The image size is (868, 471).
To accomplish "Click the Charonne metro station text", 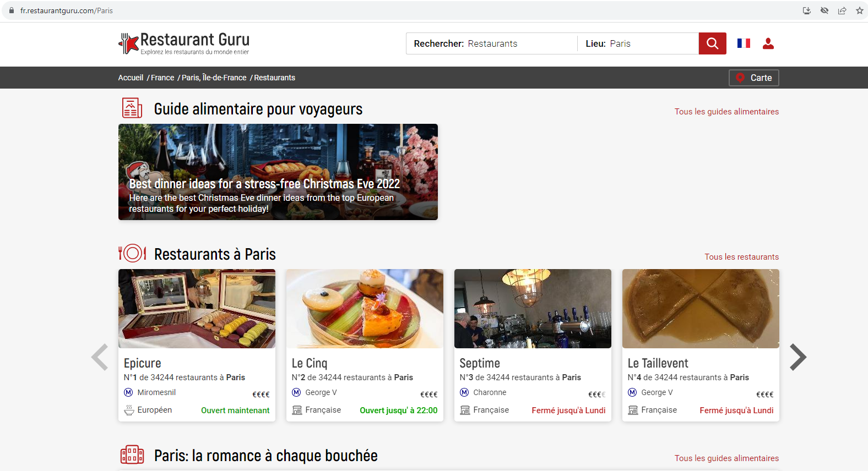I will [x=490, y=392].
